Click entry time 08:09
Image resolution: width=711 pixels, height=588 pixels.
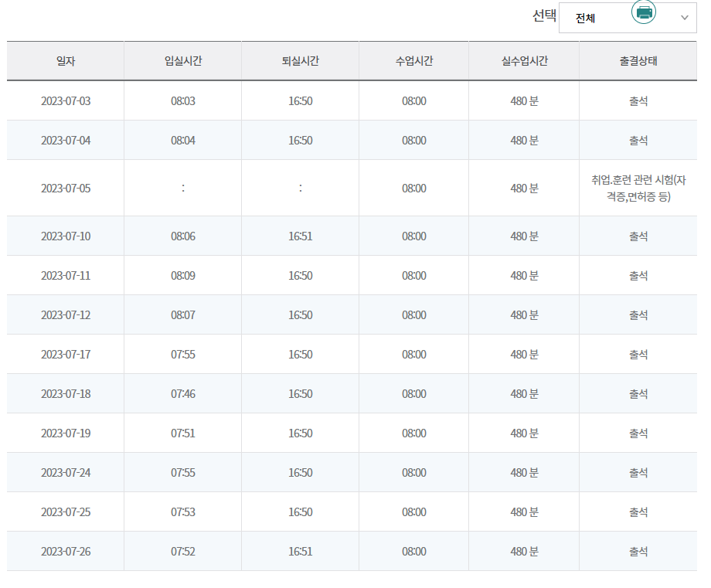coord(182,276)
